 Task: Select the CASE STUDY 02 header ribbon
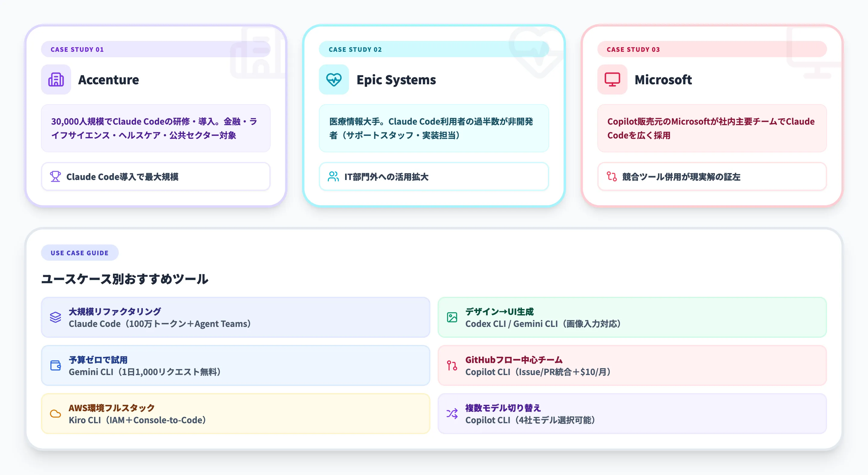[x=356, y=49]
